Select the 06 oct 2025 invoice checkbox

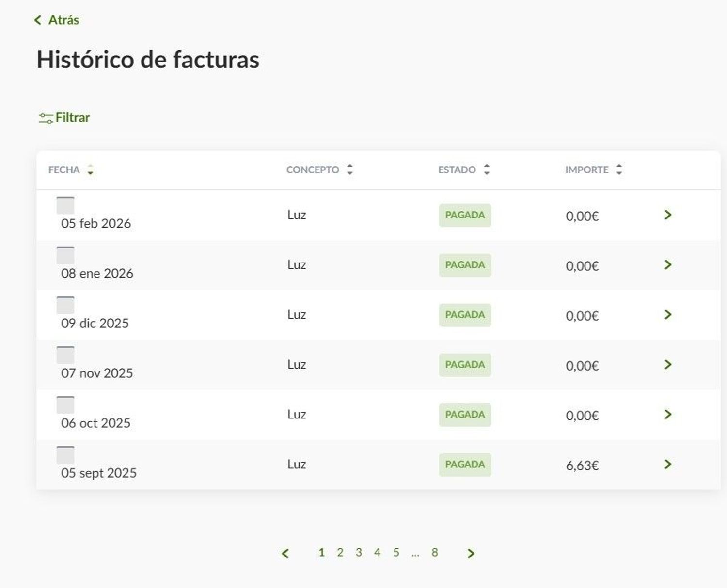tap(65, 405)
